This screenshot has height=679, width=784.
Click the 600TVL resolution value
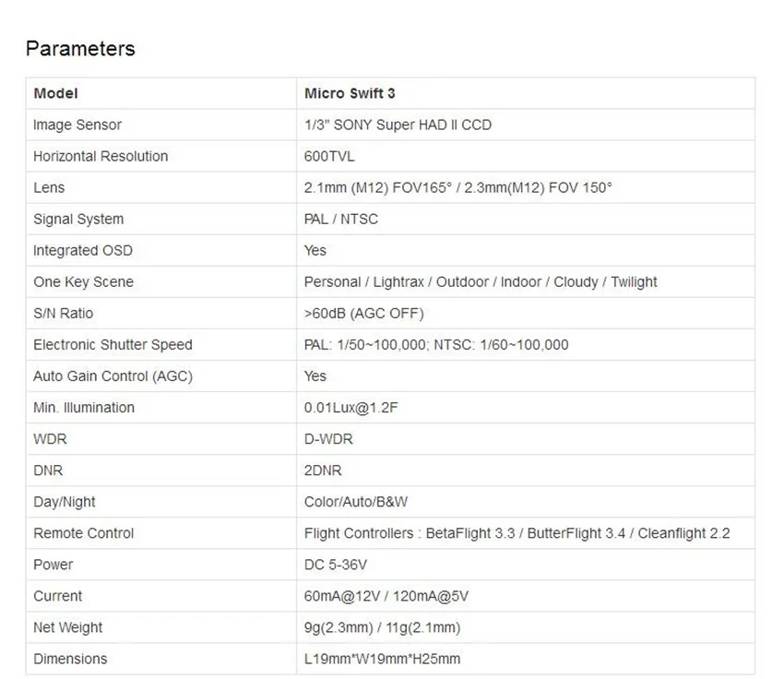click(329, 157)
